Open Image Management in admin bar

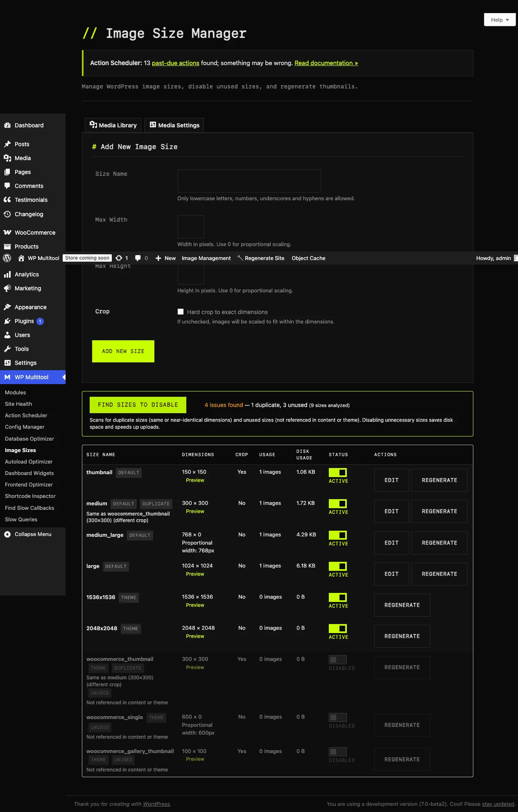click(206, 258)
